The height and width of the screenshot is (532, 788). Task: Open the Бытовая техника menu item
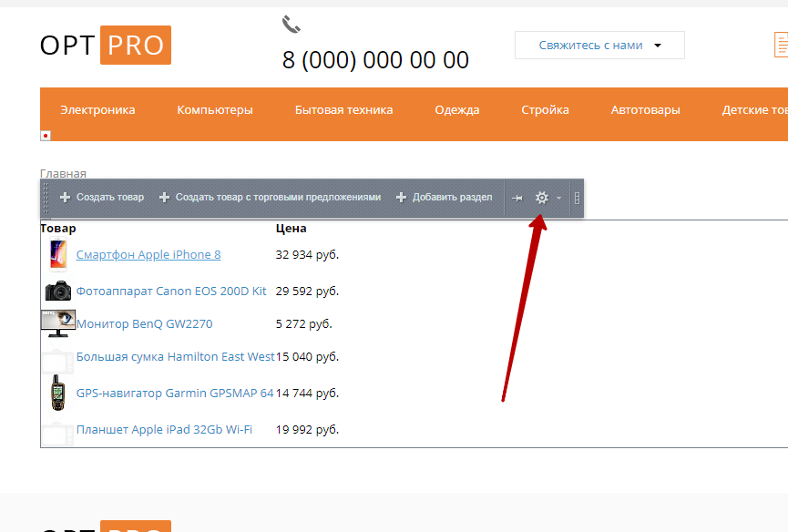[x=343, y=110]
